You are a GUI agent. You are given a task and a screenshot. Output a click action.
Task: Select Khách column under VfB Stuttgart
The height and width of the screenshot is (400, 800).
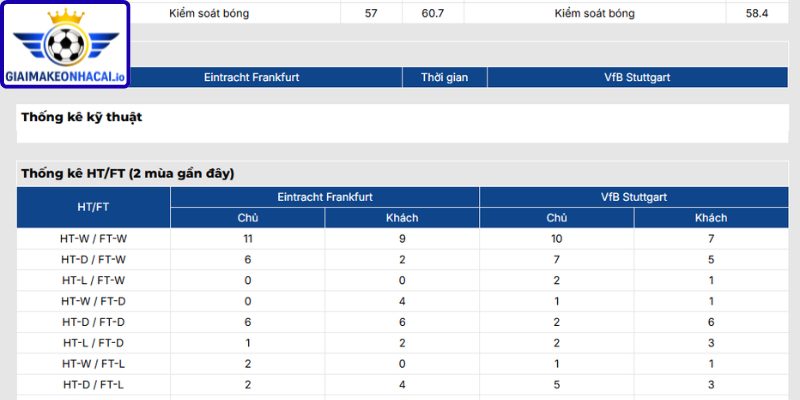click(711, 218)
